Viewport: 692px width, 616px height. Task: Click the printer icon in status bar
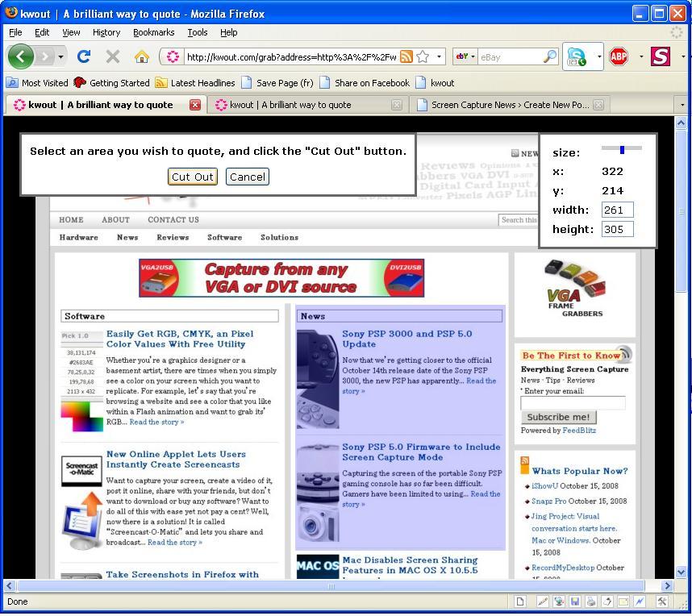click(x=591, y=601)
